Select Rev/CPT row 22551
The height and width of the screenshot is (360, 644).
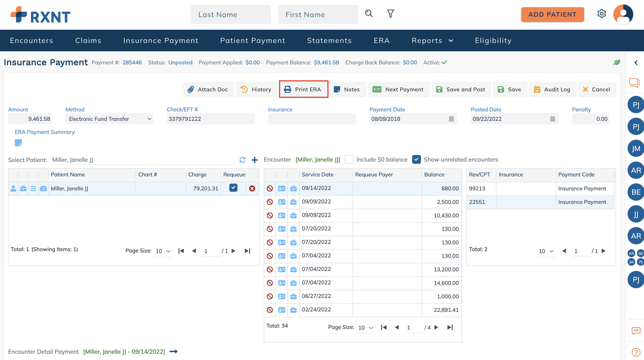tap(540, 202)
